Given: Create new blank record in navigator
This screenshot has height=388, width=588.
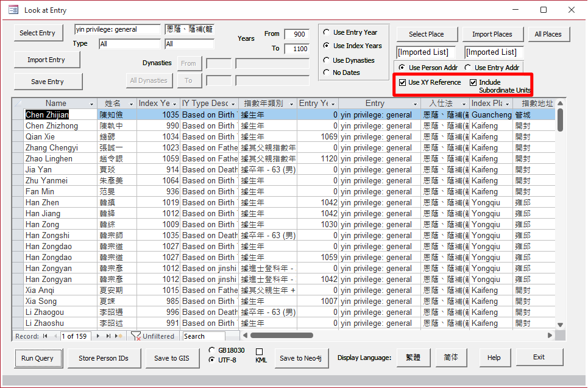Looking at the screenshot, I should pyautogui.click(x=119, y=336).
